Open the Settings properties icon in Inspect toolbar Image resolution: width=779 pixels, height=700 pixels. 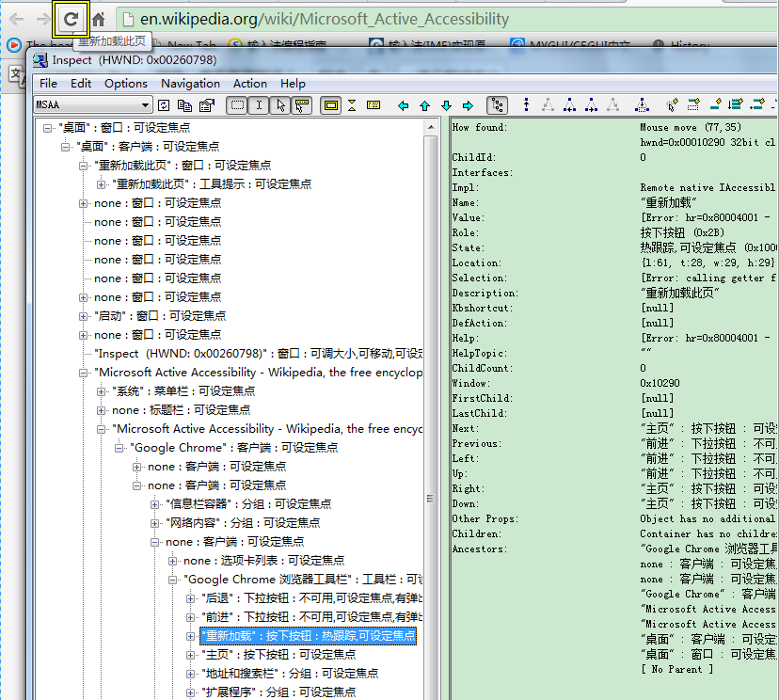pos(207,105)
